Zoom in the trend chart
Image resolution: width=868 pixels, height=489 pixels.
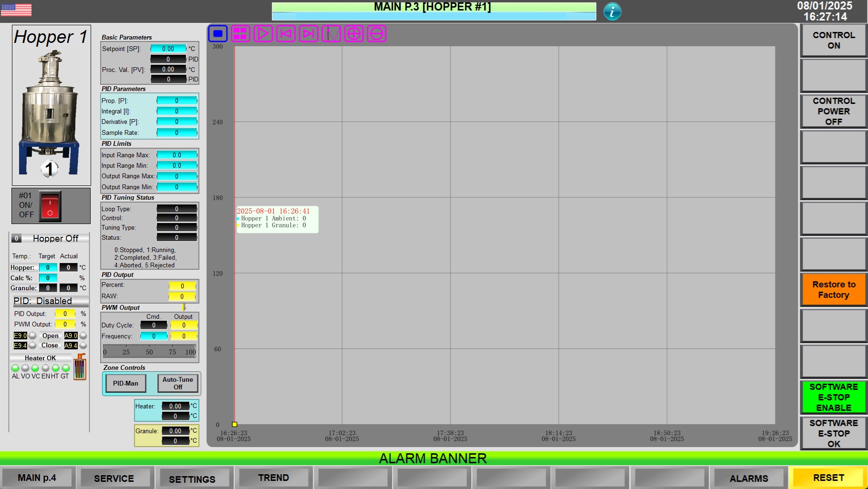pyautogui.click(x=354, y=34)
